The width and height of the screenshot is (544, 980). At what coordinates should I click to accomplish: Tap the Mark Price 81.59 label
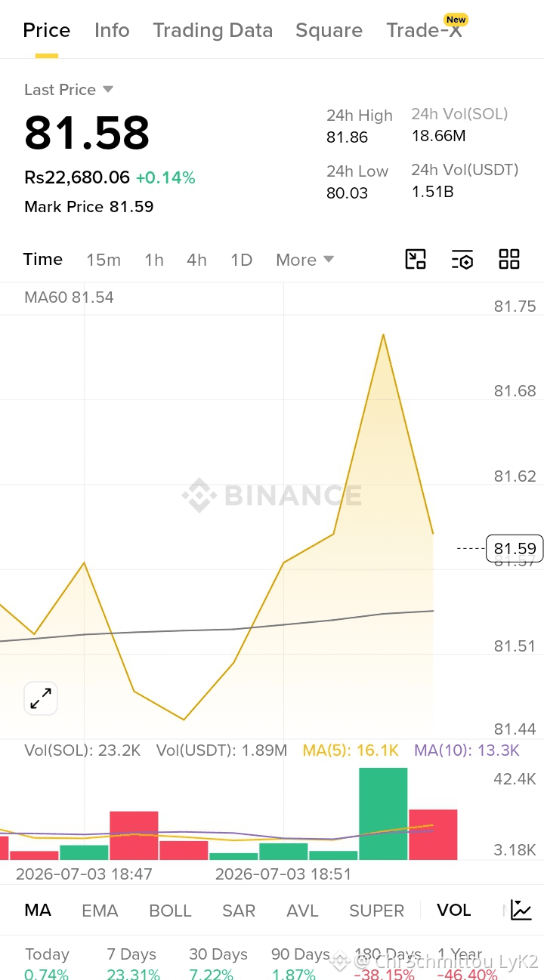(x=89, y=206)
